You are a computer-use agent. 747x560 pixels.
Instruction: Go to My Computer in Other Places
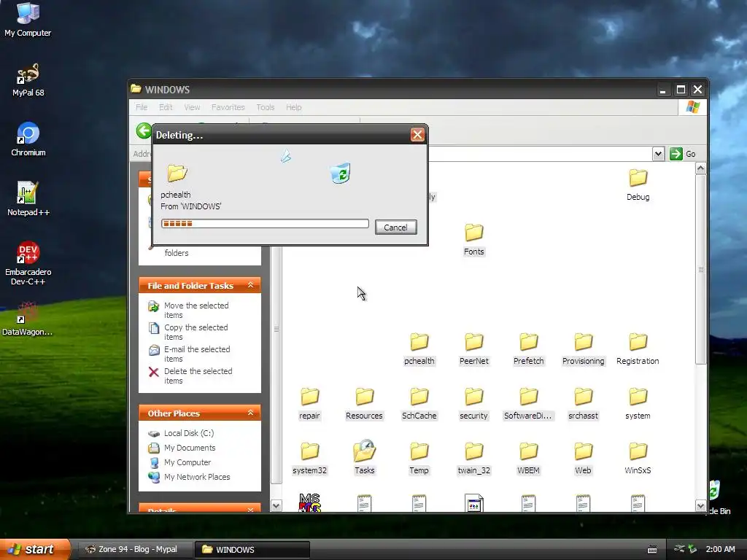(x=187, y=462)
